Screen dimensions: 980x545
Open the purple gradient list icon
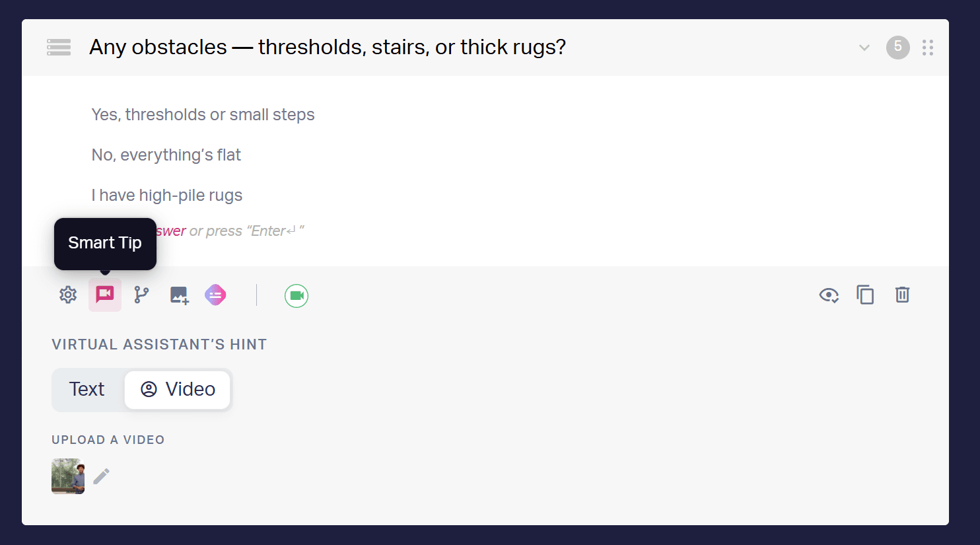pos(215,295)
